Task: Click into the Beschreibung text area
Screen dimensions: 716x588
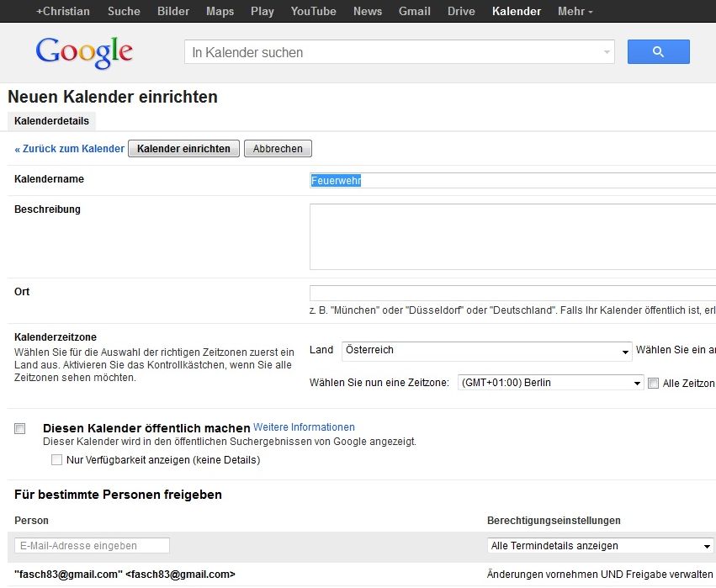Action: point(512,236)
